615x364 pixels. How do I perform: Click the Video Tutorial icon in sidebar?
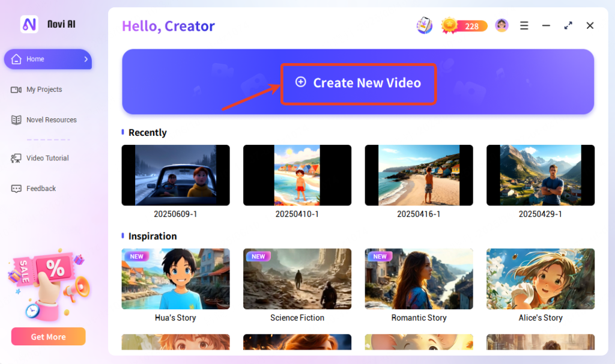[16, 159]
